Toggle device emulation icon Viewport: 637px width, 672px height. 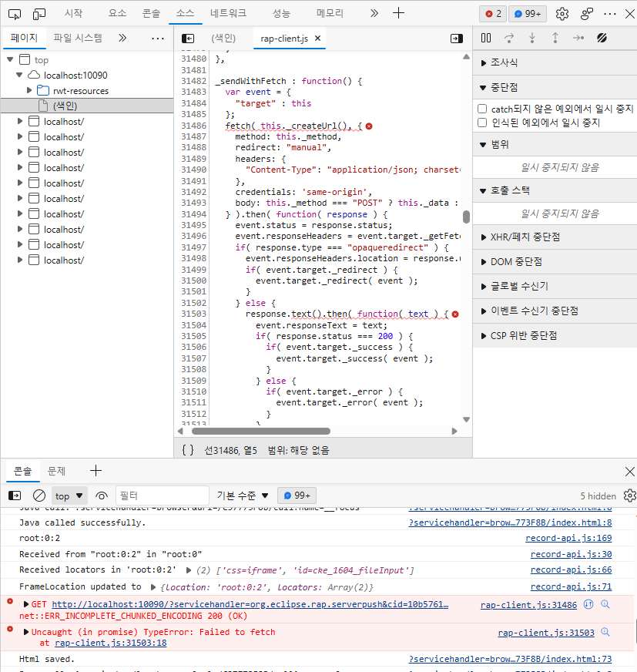click(x=39, y=14)
